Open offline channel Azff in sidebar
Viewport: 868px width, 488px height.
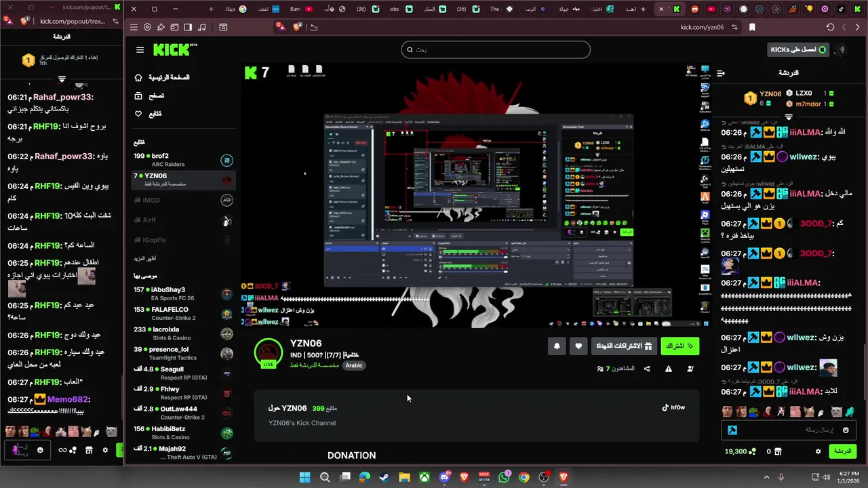click(183, 220)
